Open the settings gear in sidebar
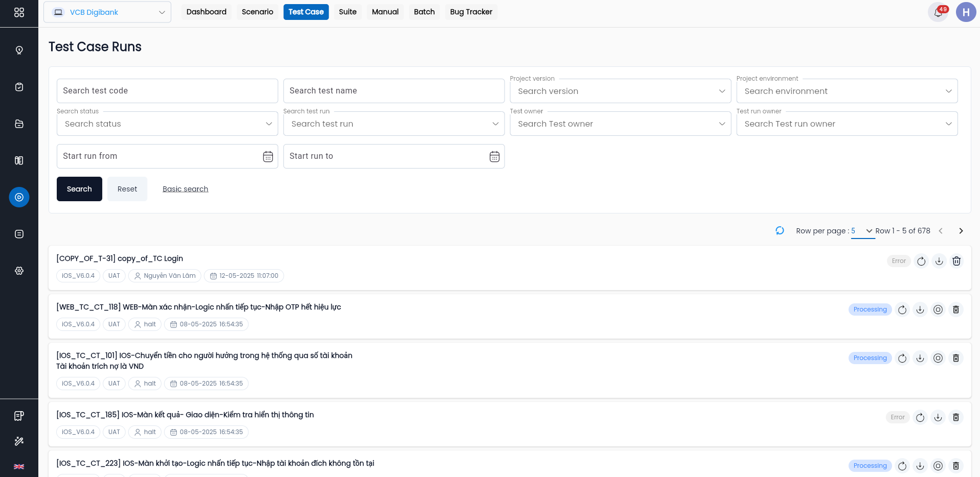The height and width of the screenshot is (477, 980). point(19,271)
